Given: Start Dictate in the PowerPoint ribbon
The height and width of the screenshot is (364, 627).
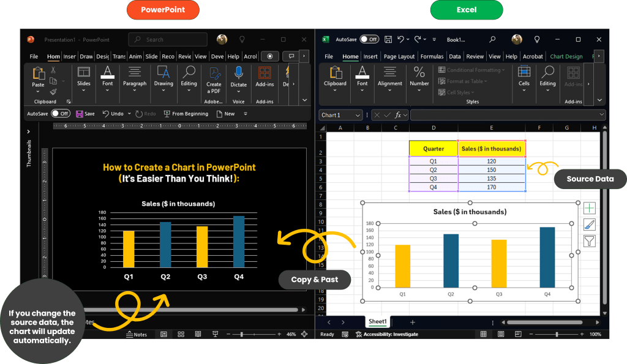Looking at the screenshot, I should tap(239, 78).
